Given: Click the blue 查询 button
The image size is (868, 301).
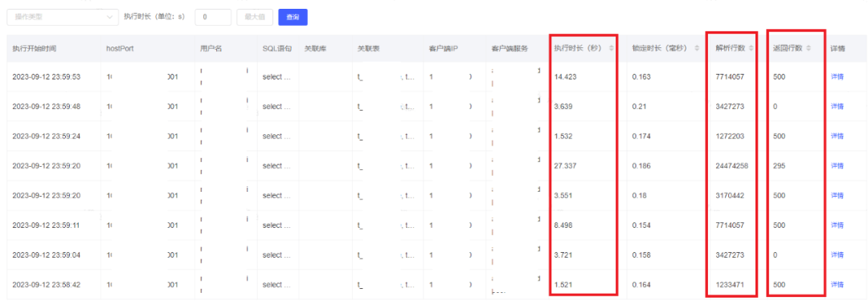Looking at the screenshot, I should pyautogui.click(x=293, y=17).
